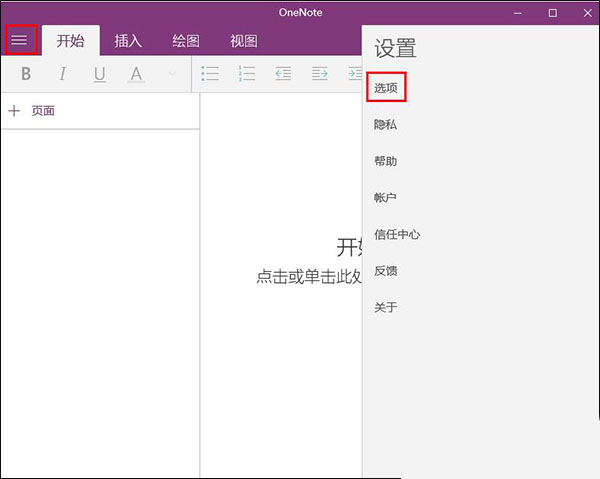Open 帐户 settings
600x479 pixels.
[x=385, y=197]
